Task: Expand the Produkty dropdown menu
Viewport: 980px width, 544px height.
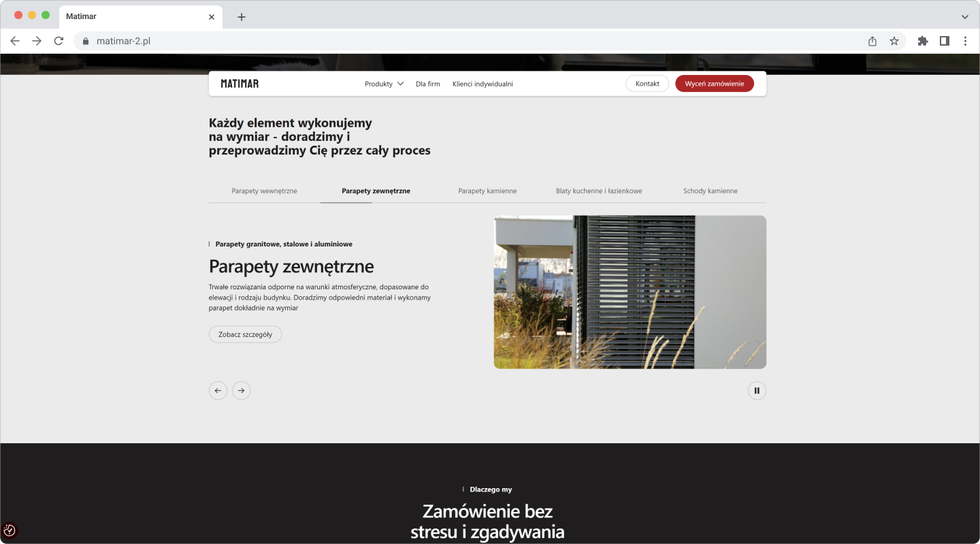Action: pyautogui.click(x=384, y=84)
